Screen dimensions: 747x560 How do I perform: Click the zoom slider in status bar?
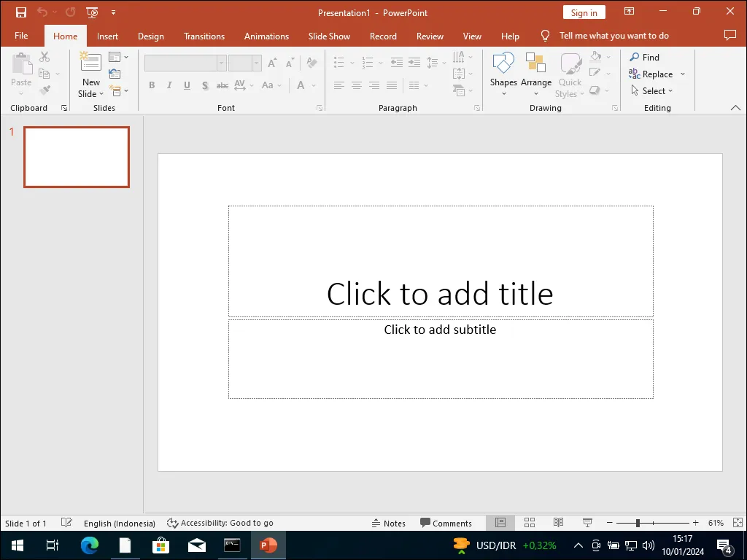(638, 523)
